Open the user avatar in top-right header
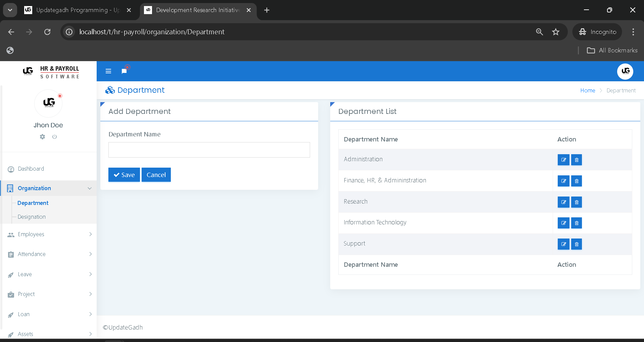 (x=625, y=71)
